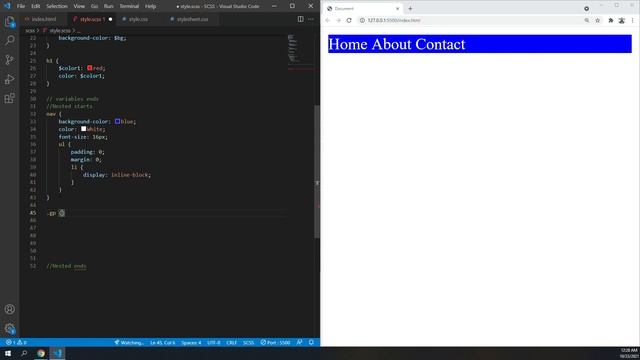The width and height of the screenshot is (640, 360).
Task: Open the Edit menu
Action: (x=36, y=6)
